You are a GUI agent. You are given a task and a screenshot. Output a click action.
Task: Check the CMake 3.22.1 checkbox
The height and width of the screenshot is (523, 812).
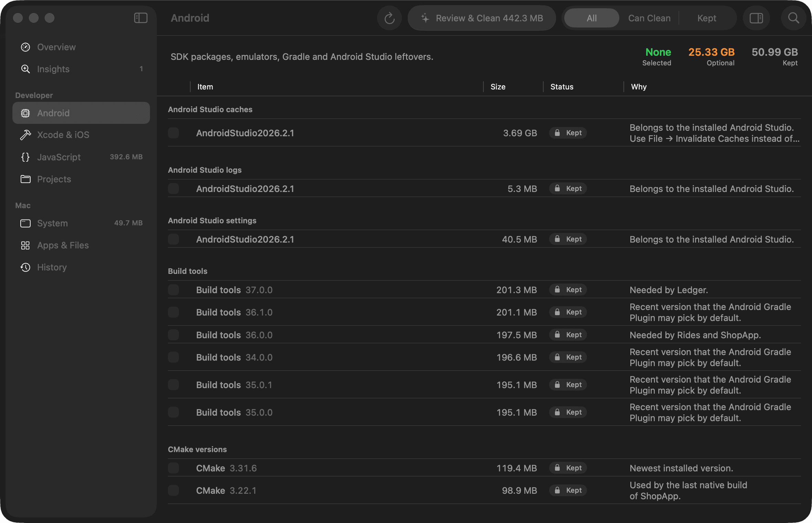pos(173,490)
